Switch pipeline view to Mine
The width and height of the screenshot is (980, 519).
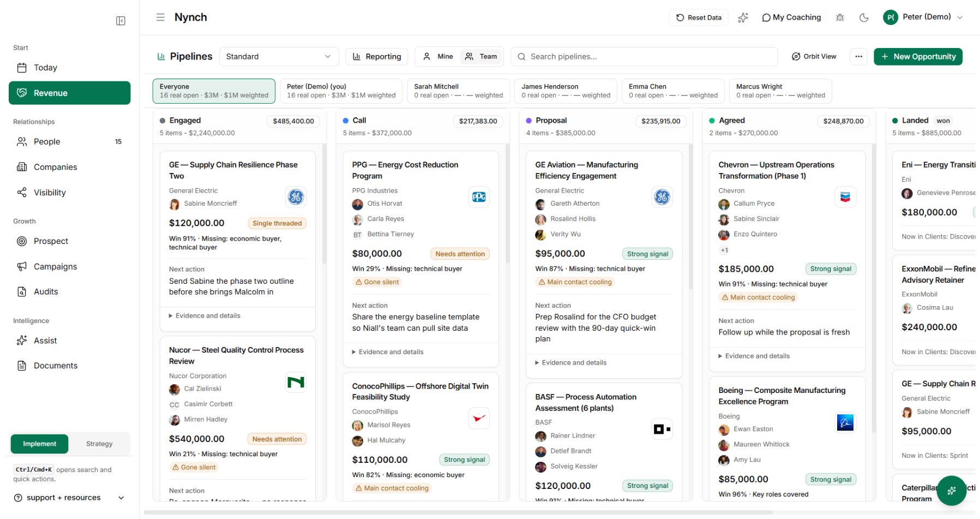438,56
